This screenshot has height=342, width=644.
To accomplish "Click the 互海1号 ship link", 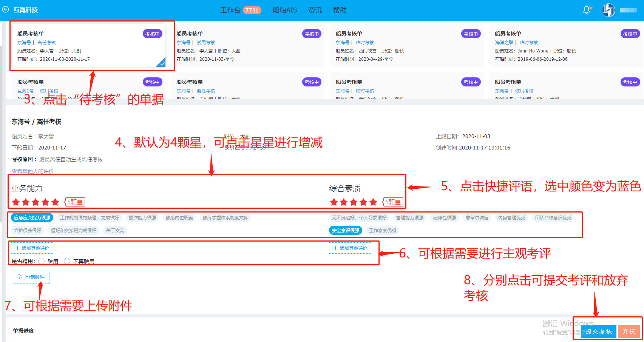I will pos(25,91).
